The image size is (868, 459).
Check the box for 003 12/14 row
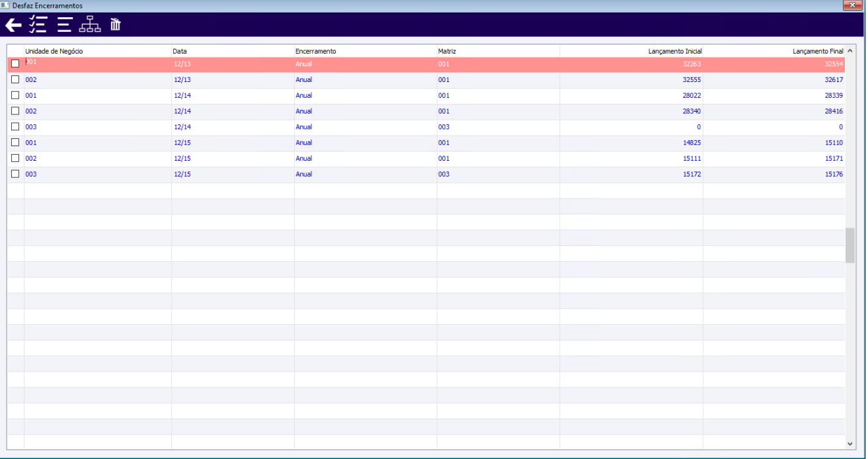(15, 127)
